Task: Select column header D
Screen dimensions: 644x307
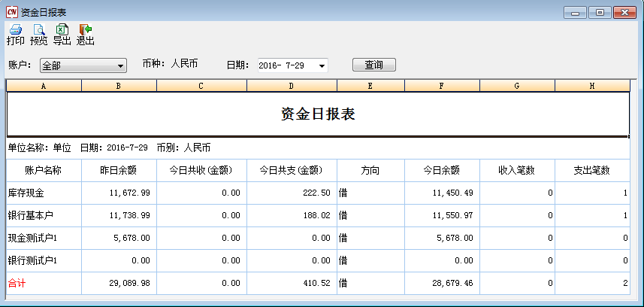Action: point(292,86)
